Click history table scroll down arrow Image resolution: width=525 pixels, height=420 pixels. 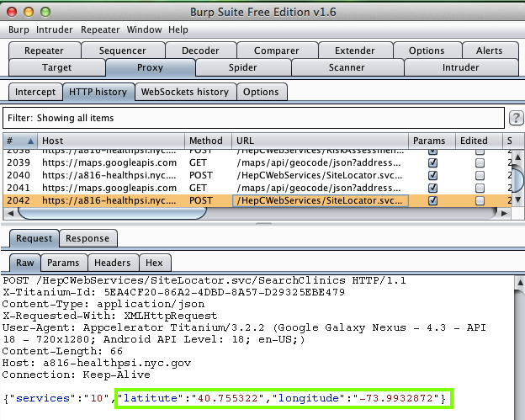[517, 200]
